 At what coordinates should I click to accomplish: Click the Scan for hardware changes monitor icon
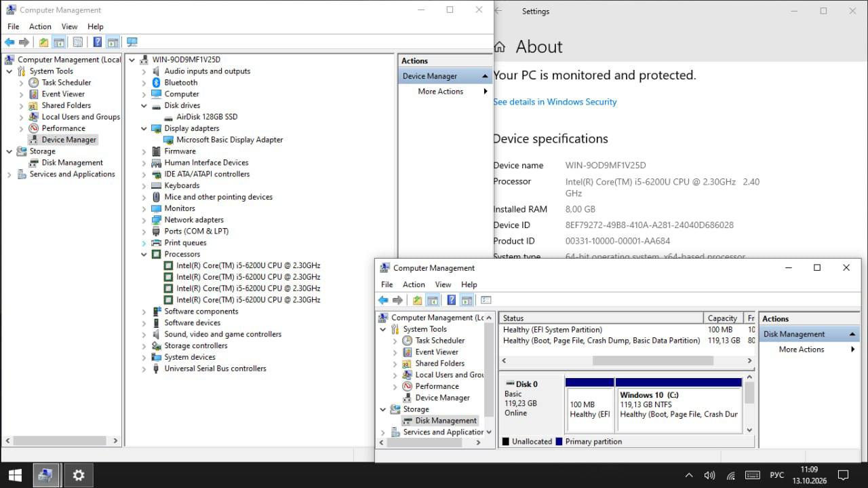coord(132,42)
